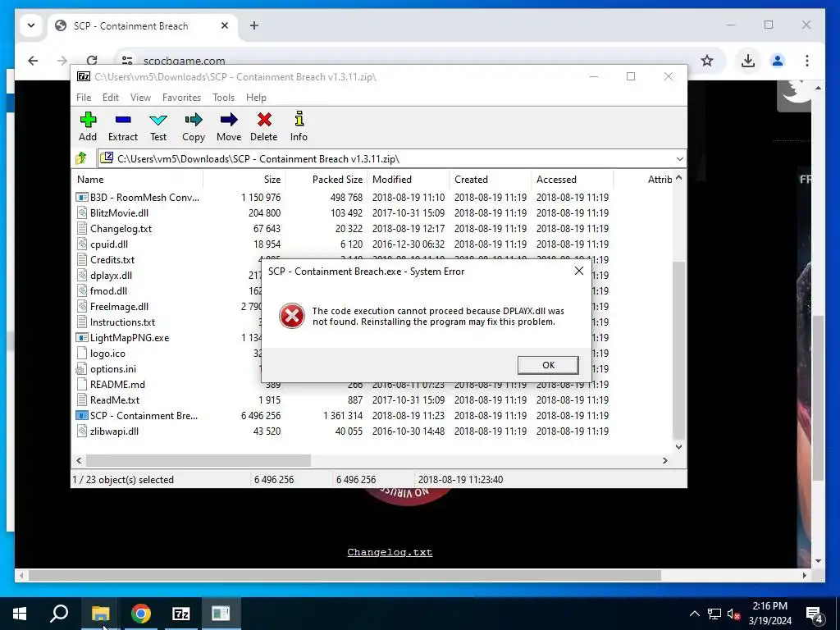Switch to Chrome in the taskbar
Screen dimensions: 840x630
point(141,614)
